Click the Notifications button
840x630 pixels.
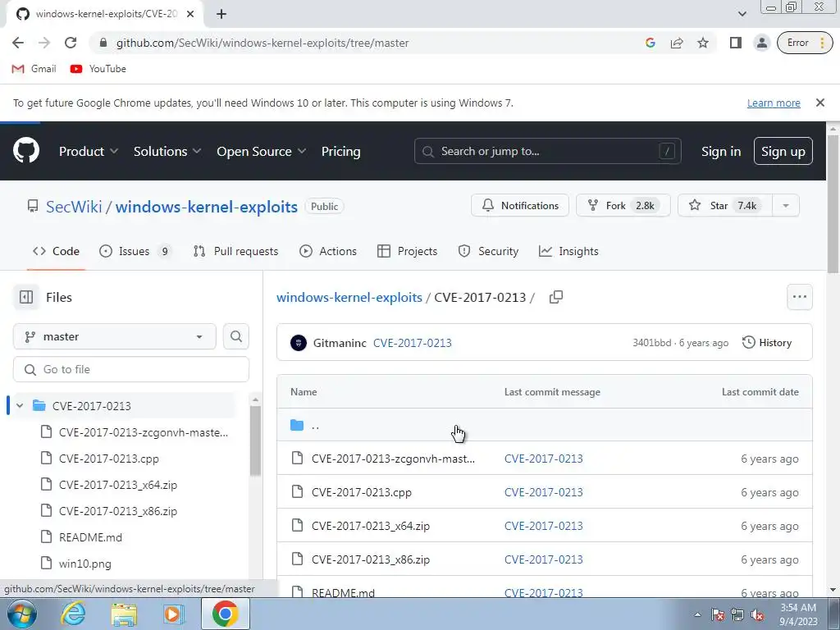[519, 205]
